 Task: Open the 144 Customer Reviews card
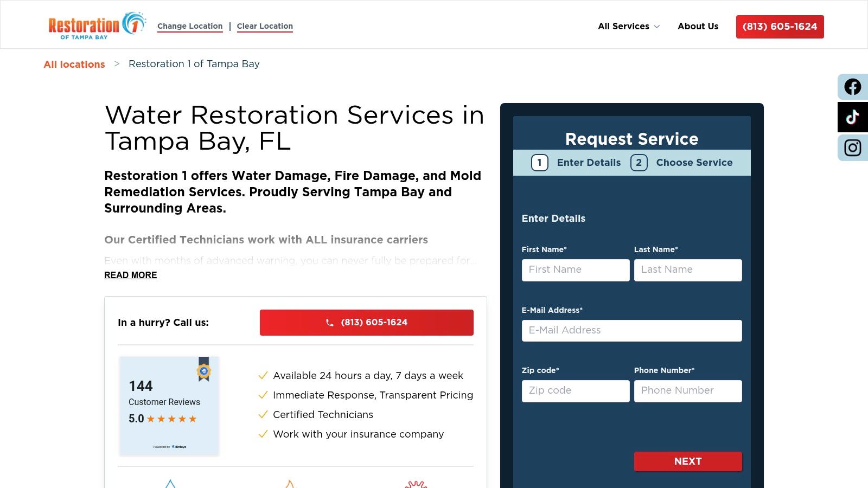[169, 406]
